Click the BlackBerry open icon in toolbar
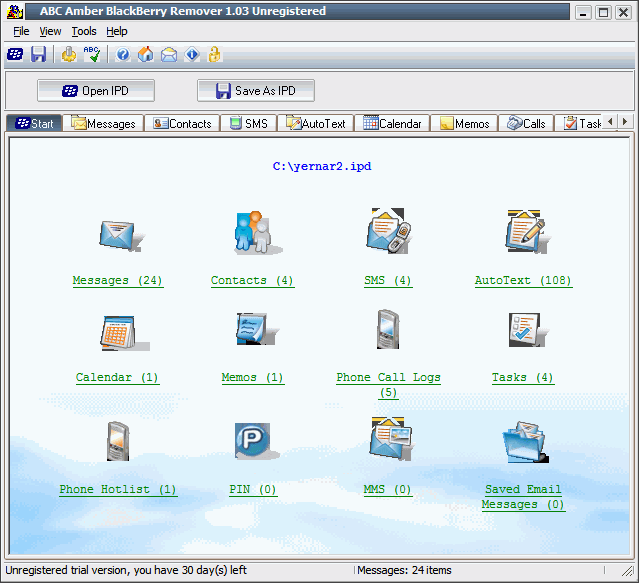639x583 pixels. (15, 54)
